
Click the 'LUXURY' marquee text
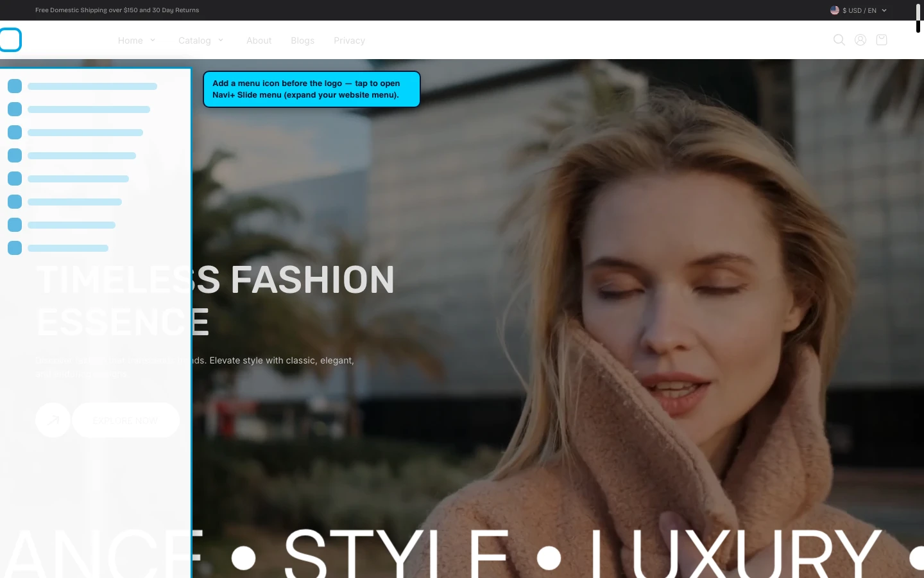[x=736, y=552]
